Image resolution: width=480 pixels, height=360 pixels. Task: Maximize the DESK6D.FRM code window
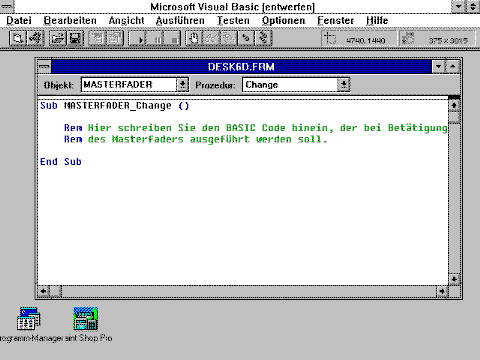coord(453,67)
